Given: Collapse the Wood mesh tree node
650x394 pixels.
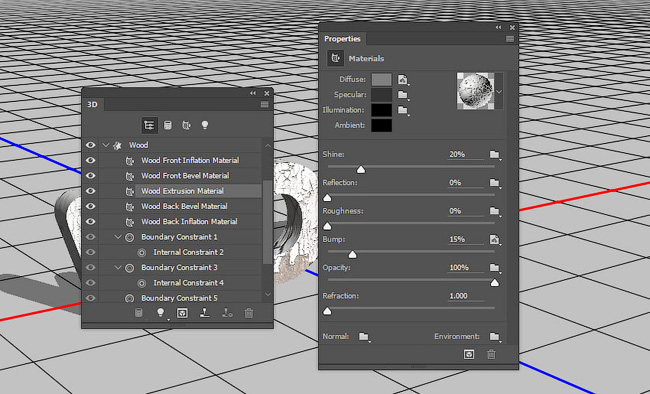Looking at the screenshot, I should [106, 145].
